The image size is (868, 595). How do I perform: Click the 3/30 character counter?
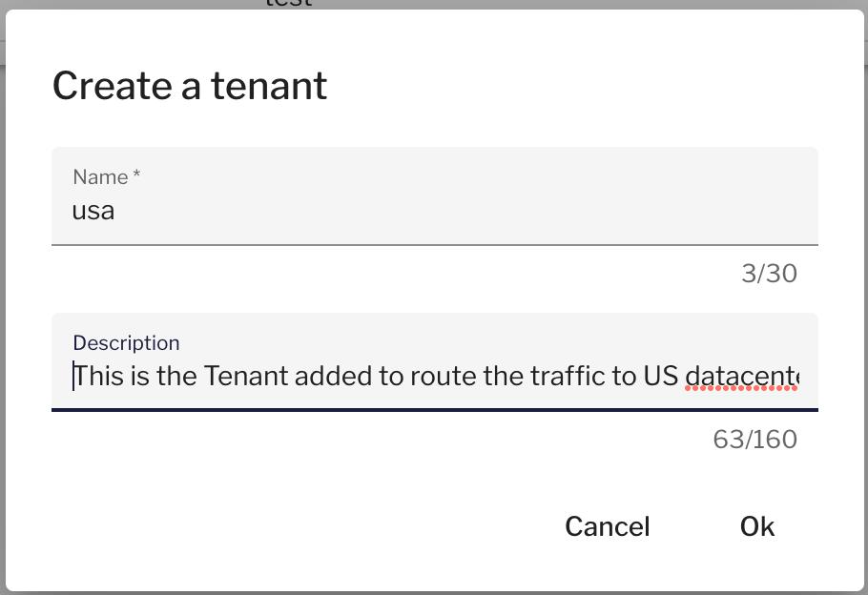pyautogui.click(x=769, y=275)
